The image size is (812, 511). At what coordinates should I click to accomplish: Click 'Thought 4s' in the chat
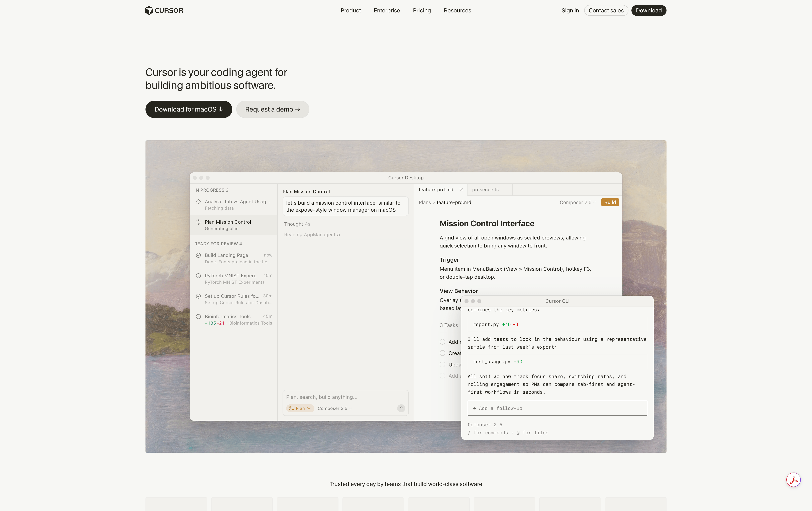click(297, 224)
